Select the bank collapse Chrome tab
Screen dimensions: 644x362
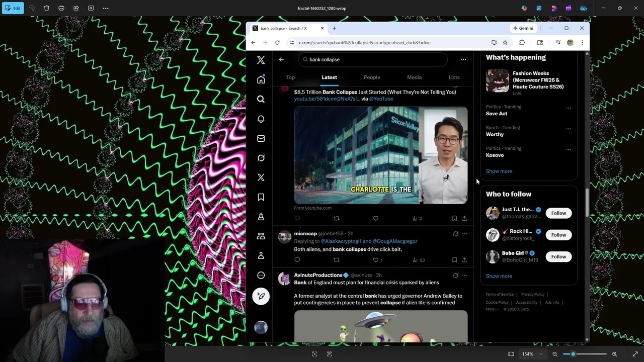click(x=288, y=28)
